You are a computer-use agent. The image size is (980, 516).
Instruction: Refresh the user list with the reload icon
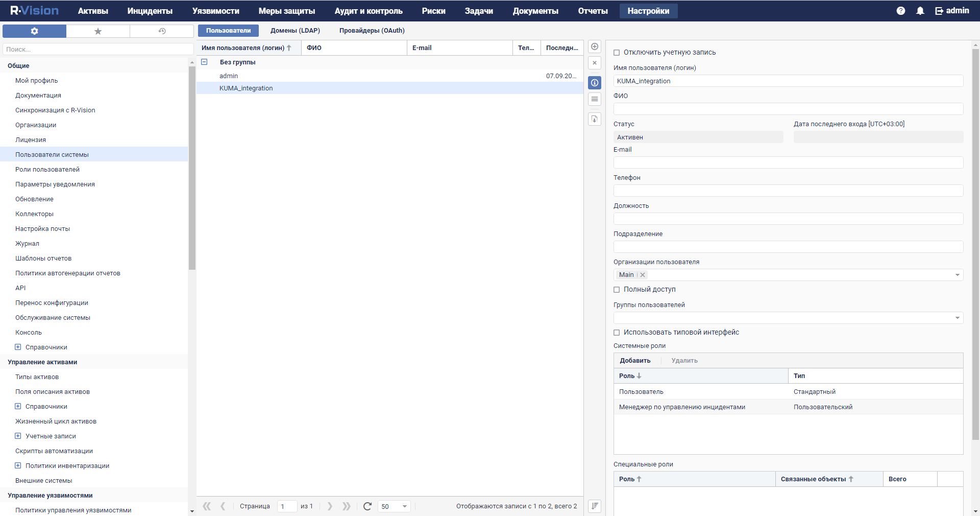point(367,506)
